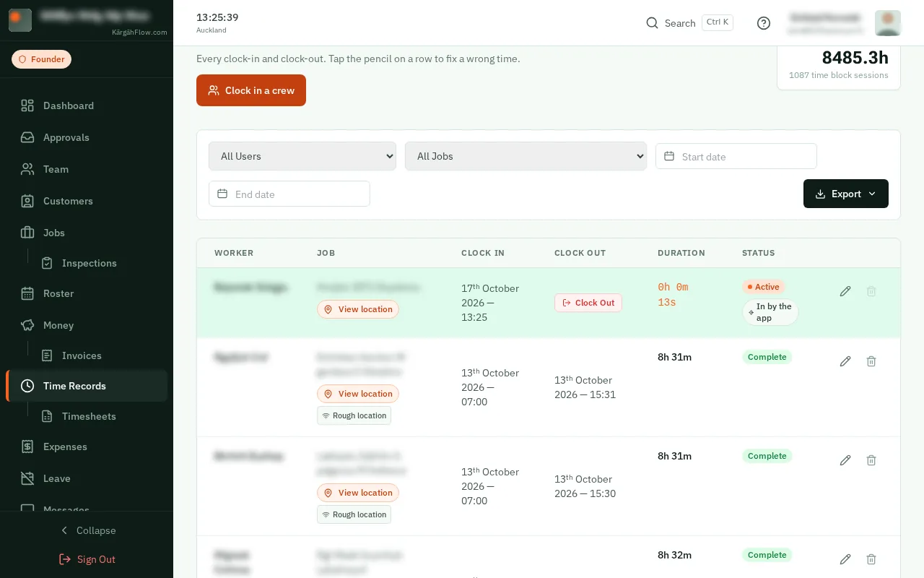Click the Founder badge
Image resolution: width=924 pixels, height=578 pixels.
point(41,59)
